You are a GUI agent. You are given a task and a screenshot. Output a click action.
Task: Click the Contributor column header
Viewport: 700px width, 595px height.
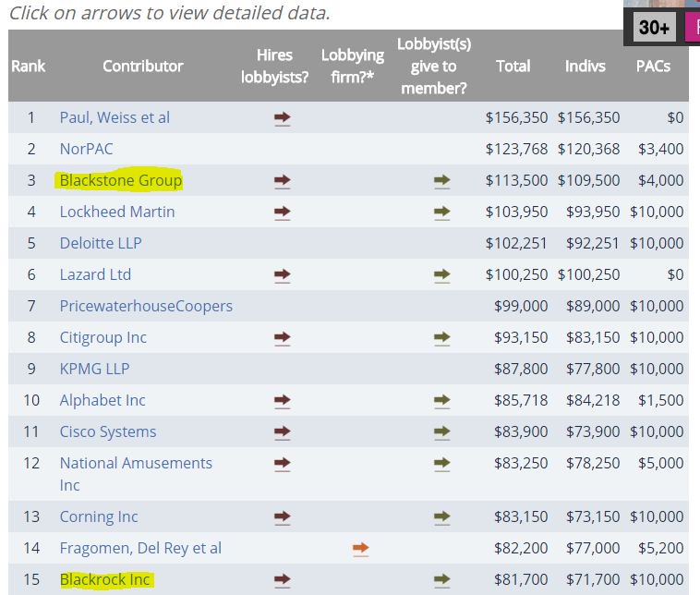coord(143,67)
